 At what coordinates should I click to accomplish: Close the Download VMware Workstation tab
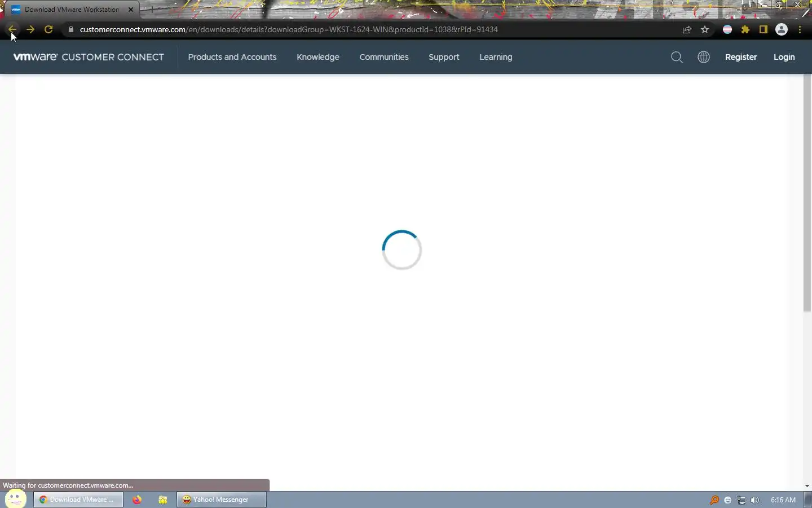point(131,10)
